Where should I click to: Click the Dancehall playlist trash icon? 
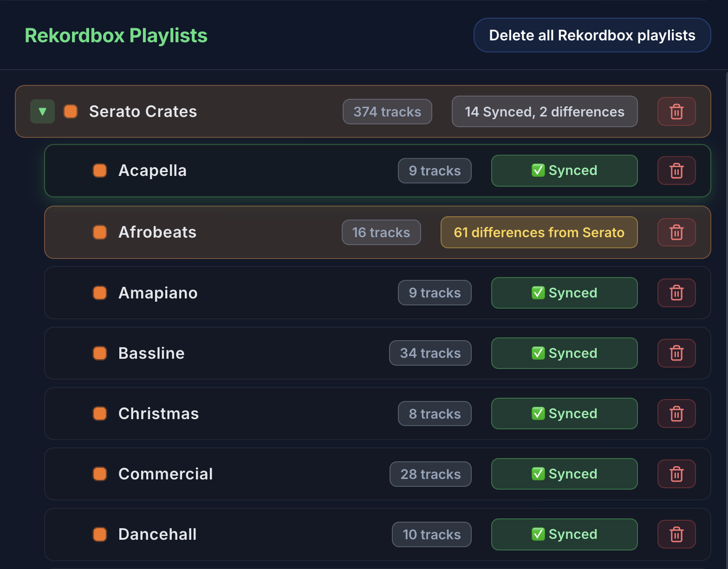pos(676,534)
